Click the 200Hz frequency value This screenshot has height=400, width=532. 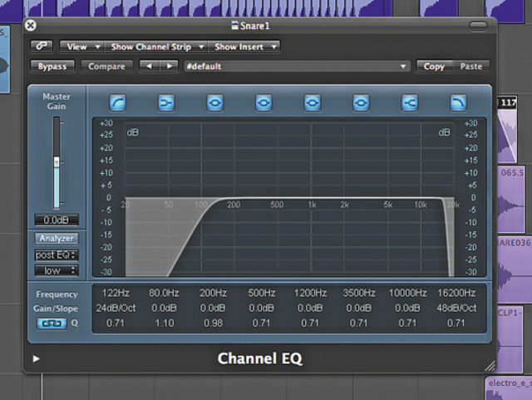point(213,293)
